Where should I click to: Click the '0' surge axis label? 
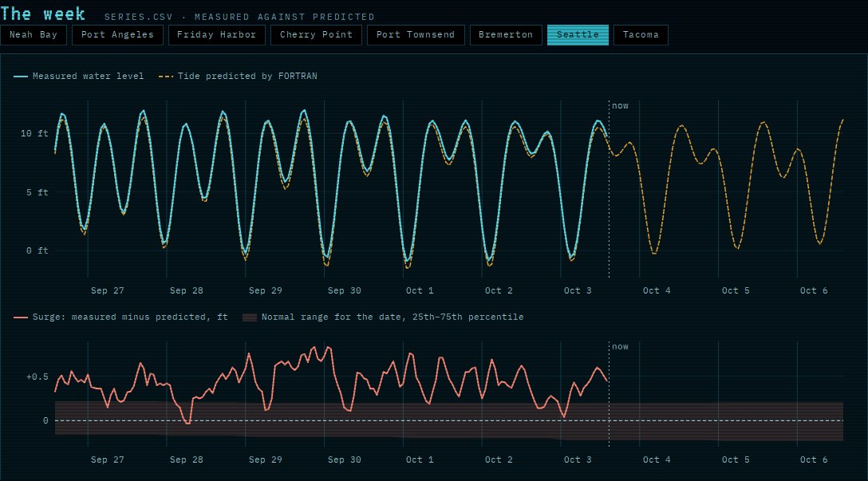coord(45,420)
